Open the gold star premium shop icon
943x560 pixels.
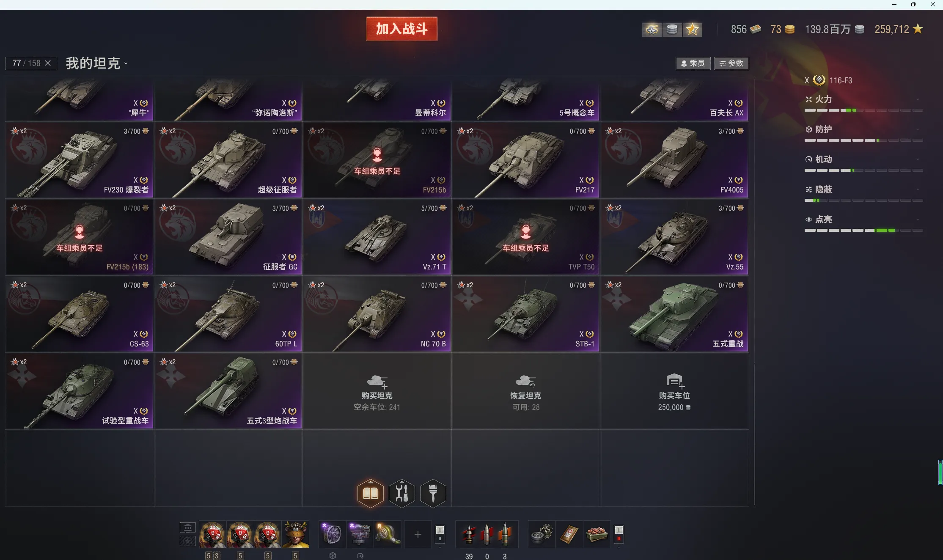pos(693,29)
